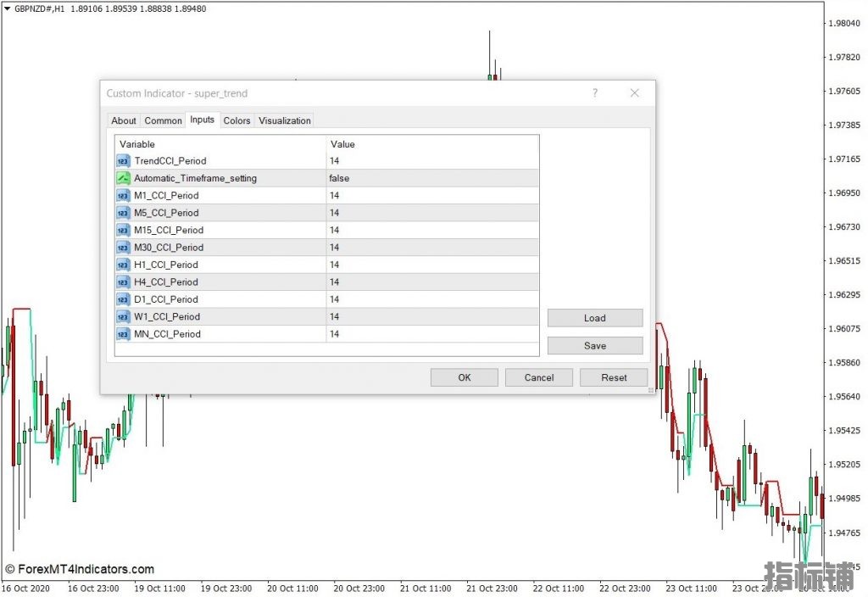The width and height of the screenshot is (868, 597).
Task: Select the M15_CCI_Period variable name
Action: pos(169,231)
